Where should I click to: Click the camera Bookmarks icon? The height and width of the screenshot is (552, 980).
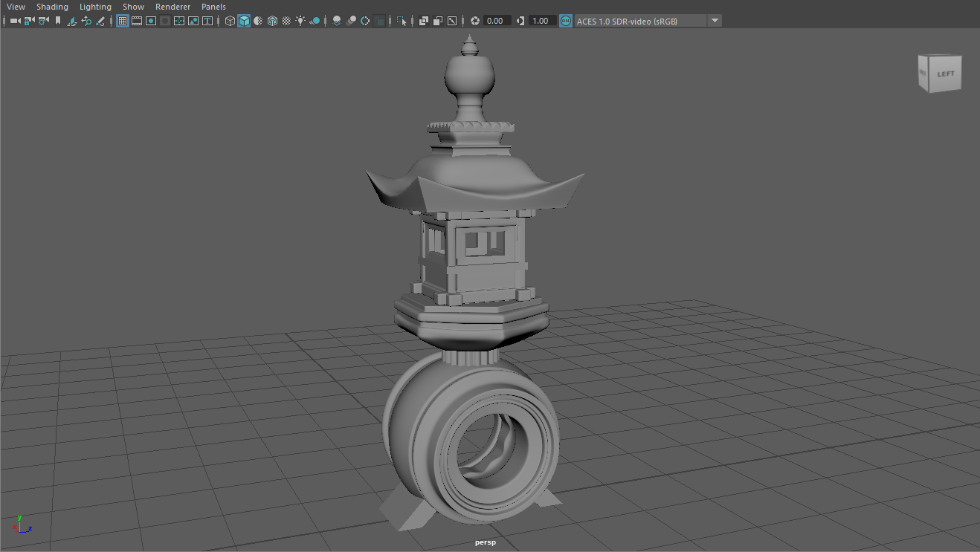click(x=58, y=21)
